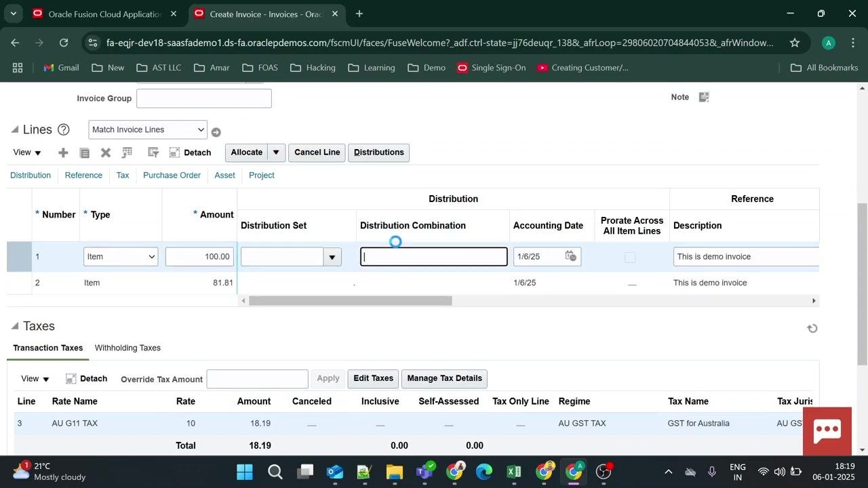The width and height of the screenshot is (868, 488).
Task: Open the Note icon
Action: tap(704, 97)
